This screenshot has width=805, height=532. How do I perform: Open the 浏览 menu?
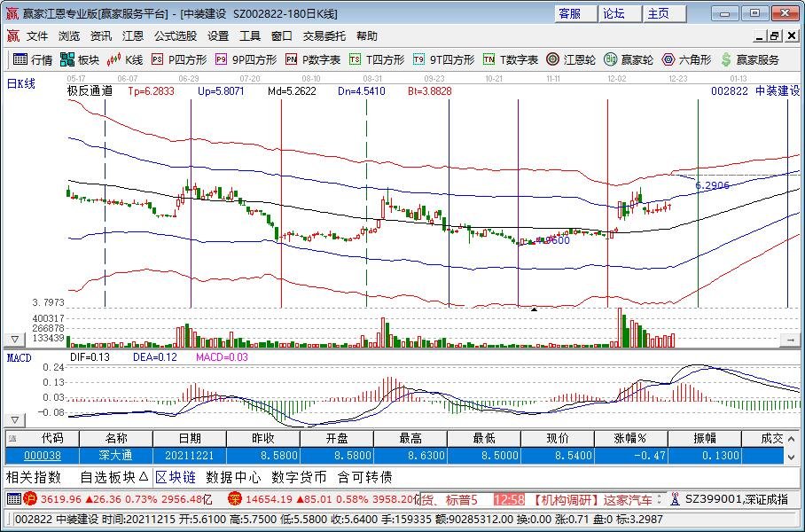pyautogui.click(x=69, y=36)
